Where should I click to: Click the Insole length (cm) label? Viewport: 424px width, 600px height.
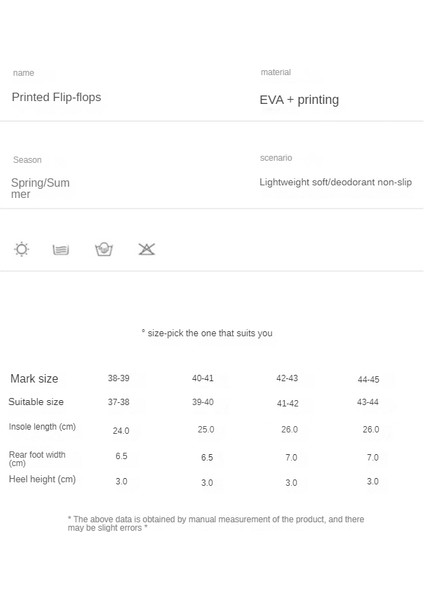42,427
